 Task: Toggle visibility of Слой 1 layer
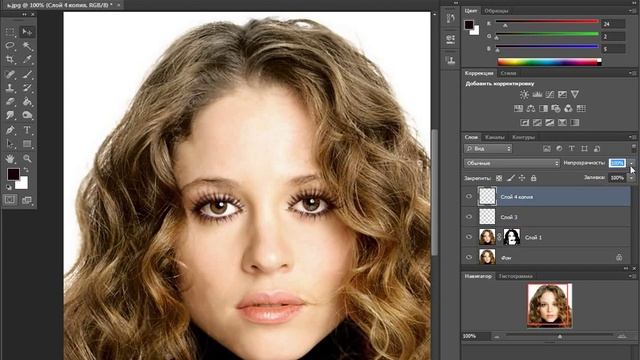pos(469,237)
